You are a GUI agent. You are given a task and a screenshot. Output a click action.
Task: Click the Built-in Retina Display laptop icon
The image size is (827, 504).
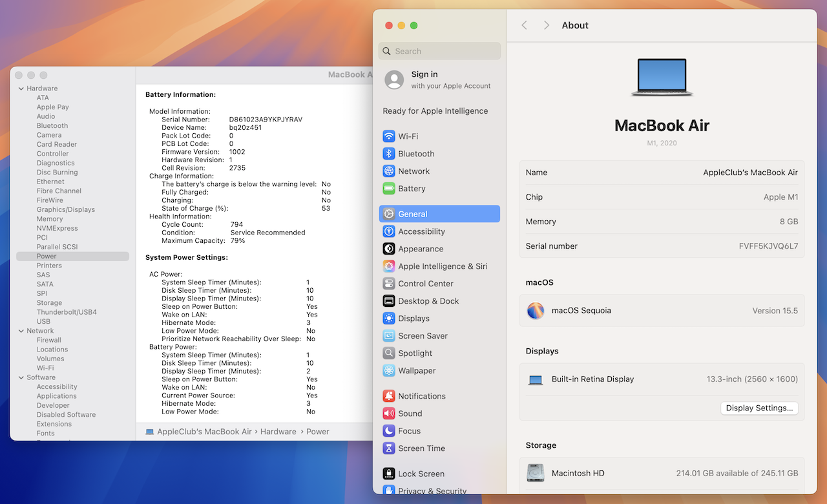[x=536, y=380]
